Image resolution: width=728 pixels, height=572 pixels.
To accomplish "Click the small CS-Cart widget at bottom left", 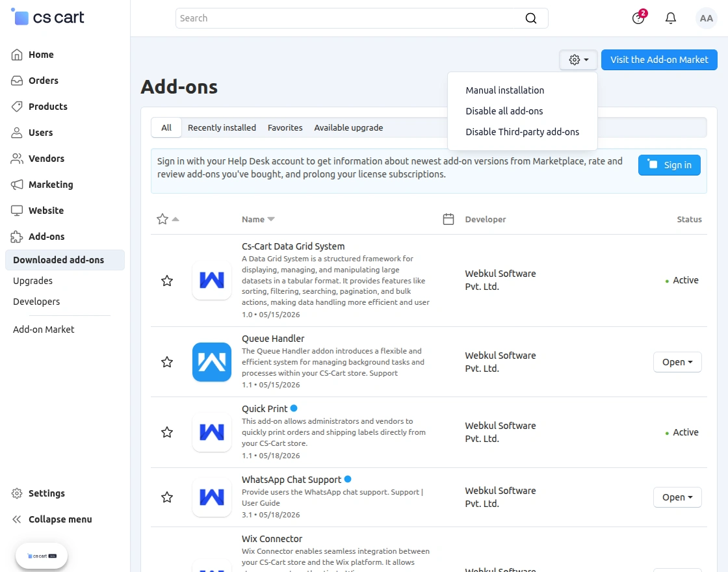I will [42, 556].
